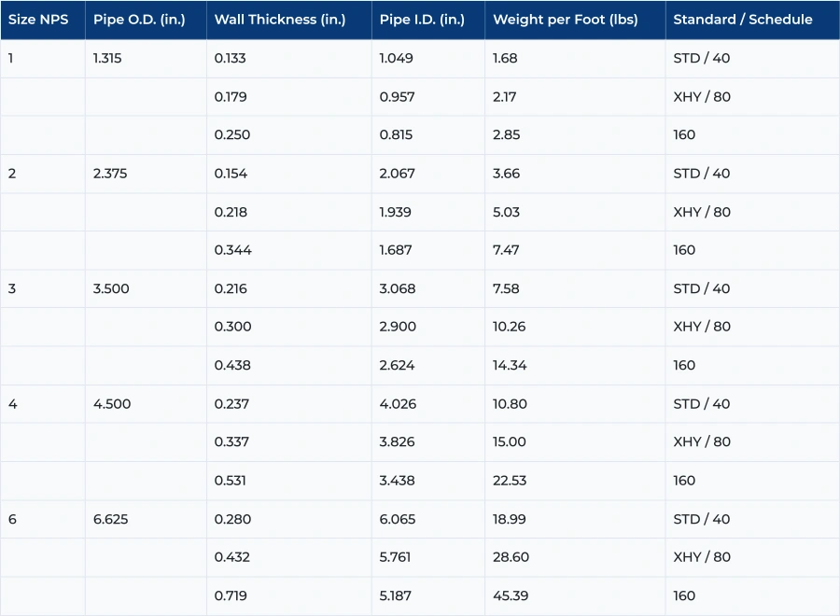
Task: Click the 4.500 outside diameter cell
Action: 111,403
